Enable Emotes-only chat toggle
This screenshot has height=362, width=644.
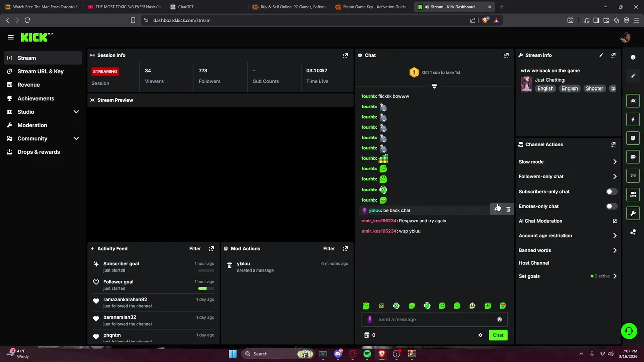(611, 206)
